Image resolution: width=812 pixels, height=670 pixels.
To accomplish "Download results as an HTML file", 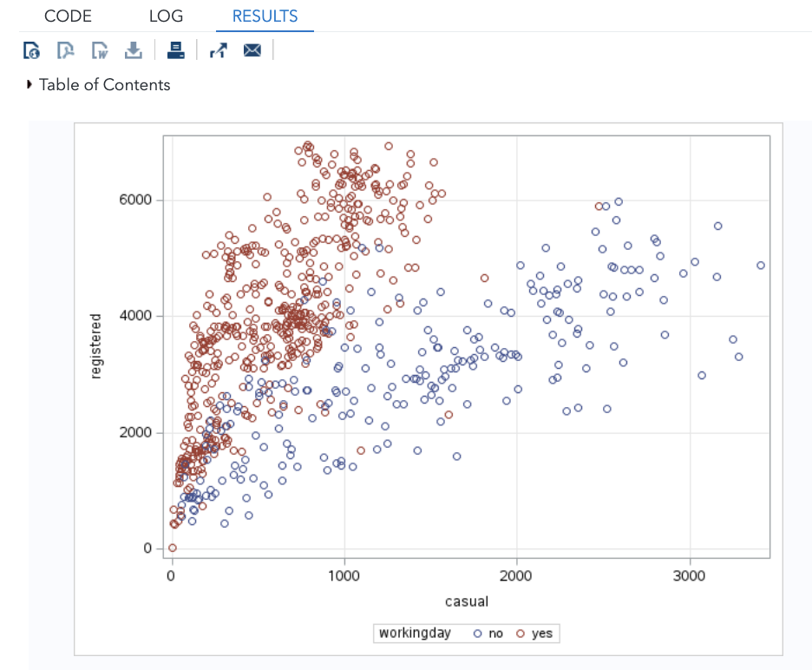I will [31, 50].
